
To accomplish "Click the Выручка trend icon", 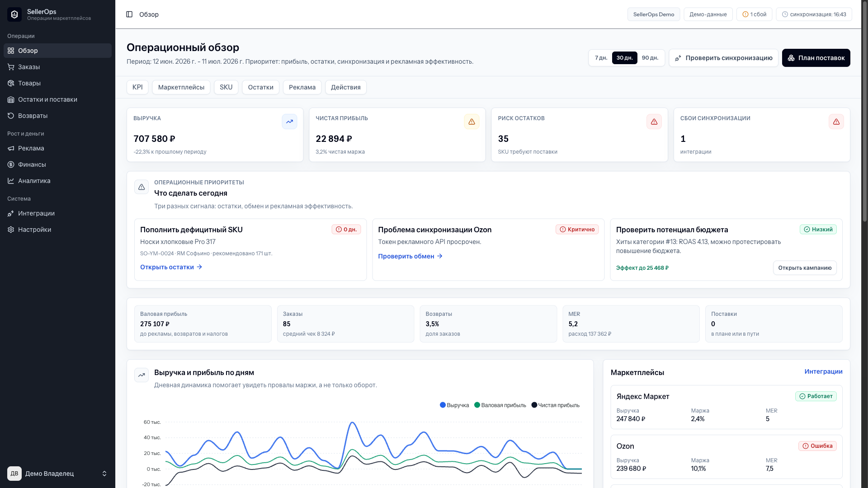I will click(289, 122).
